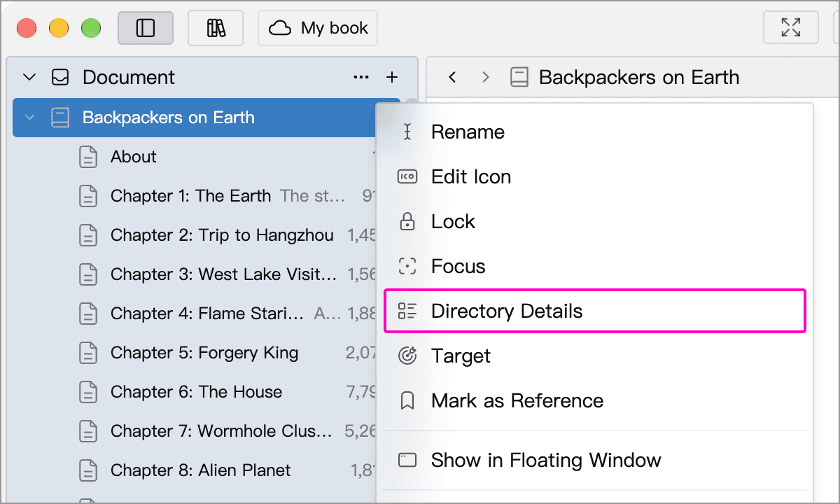Collapse the Backpackers on Earth book chevron
The width and height of the screenshot is (840, 504).
[29, 118]
